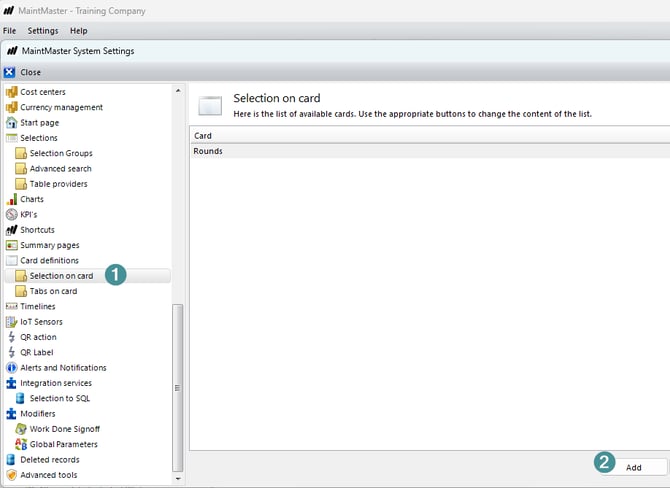The height and width of the screenshot is (488, 670).
Task: Click the Cost centers icon
Action: tap(12, 92)
